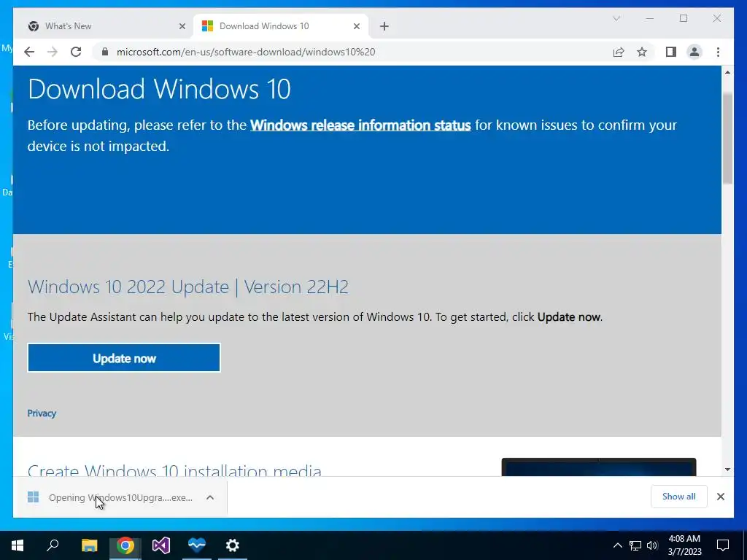Click the scrollbar up arrow
The width and height of the screenshot is (747, 560).
point(727,72)
